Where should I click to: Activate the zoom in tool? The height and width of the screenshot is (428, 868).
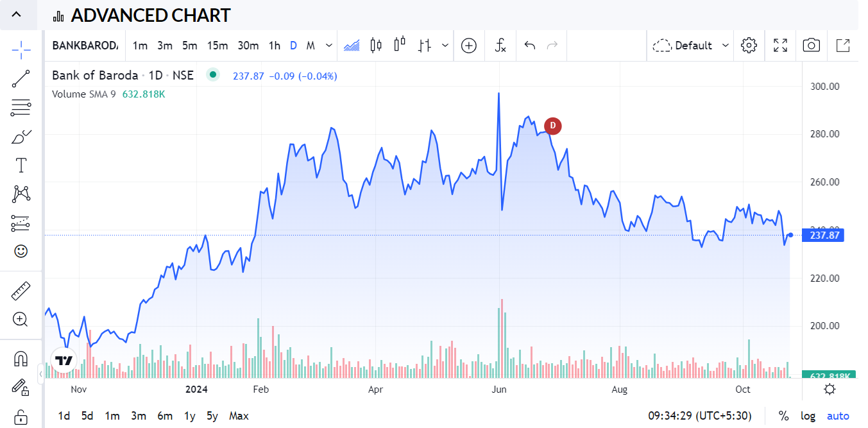tap(21, 320)
